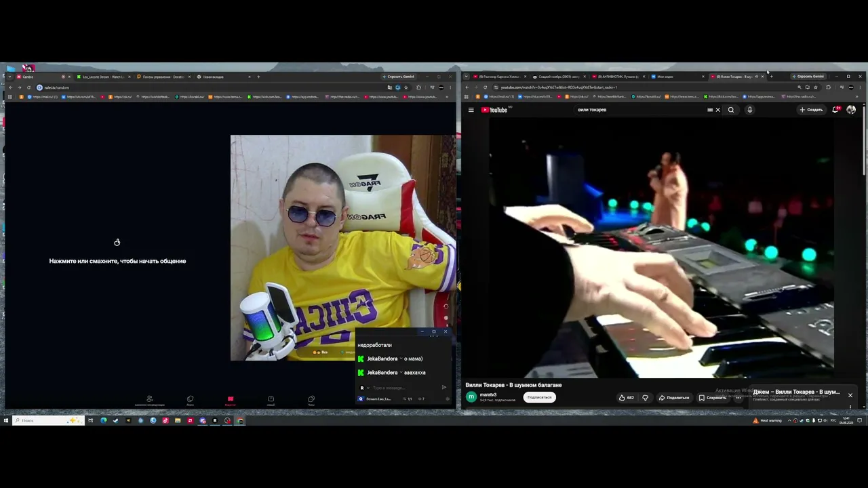Click Подписаться to subscribe to marstv3
The width and height of the screenshot is (868, 488).
(539, 397)
